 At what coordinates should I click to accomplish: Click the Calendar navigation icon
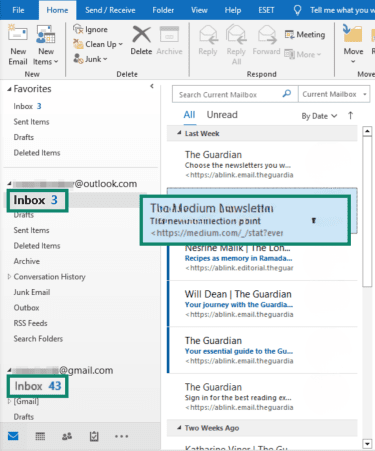coord(40,436)
